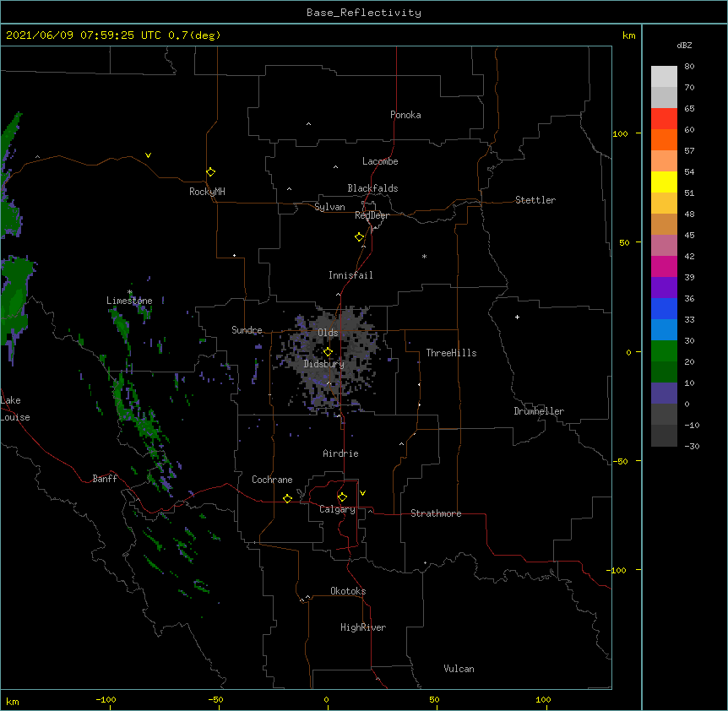
Task: Click the Sylvan label
Action: pos(329,207)
